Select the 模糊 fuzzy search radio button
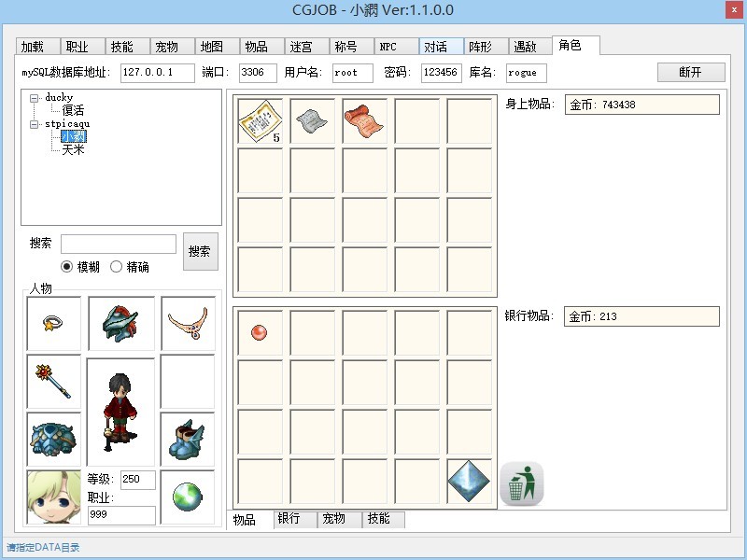 tap(67, 267)
